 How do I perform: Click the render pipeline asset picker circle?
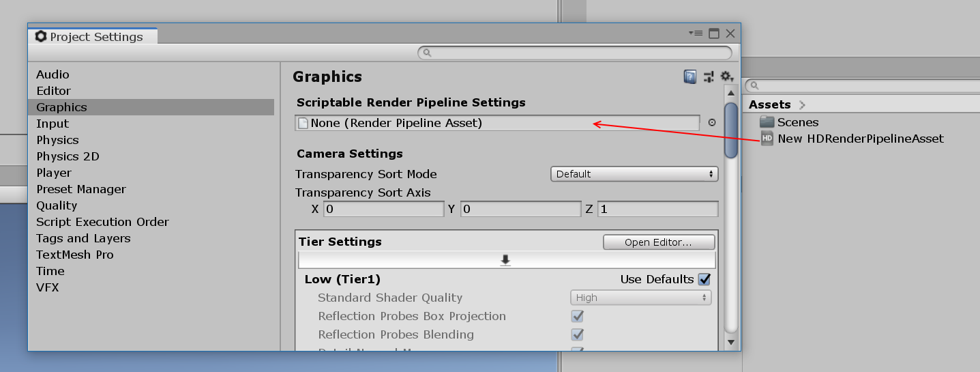point(712,123)
